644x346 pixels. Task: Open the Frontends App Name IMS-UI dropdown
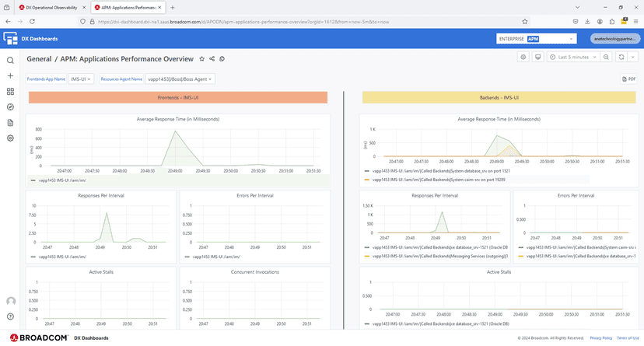82,79
